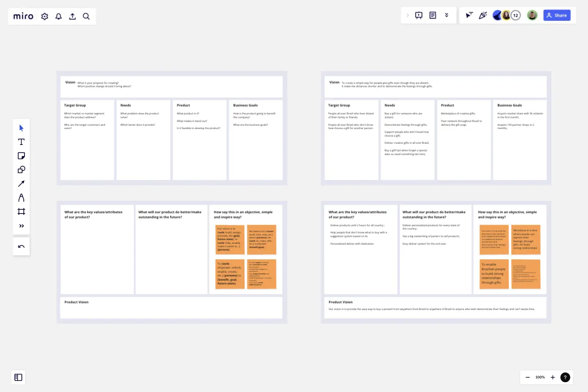Toggle collaborators' cursors visibility
The height and width of the screenshot is (392, 588).
click(x=469, y=15)
